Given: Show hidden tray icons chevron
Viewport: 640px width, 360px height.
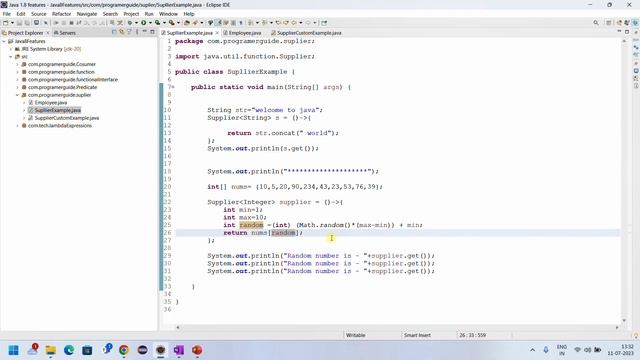Looking at the screenshot, I should (532, 350).
